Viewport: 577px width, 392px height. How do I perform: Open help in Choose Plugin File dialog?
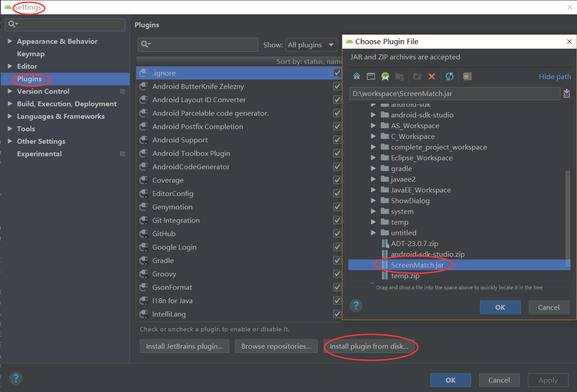(356, 306)
